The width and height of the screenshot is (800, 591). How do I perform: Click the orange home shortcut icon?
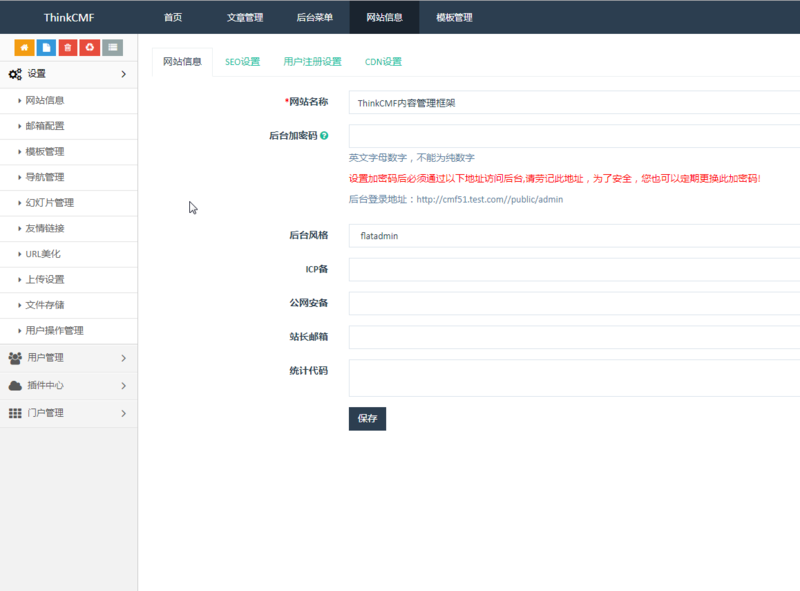click(x=23, y=47)
